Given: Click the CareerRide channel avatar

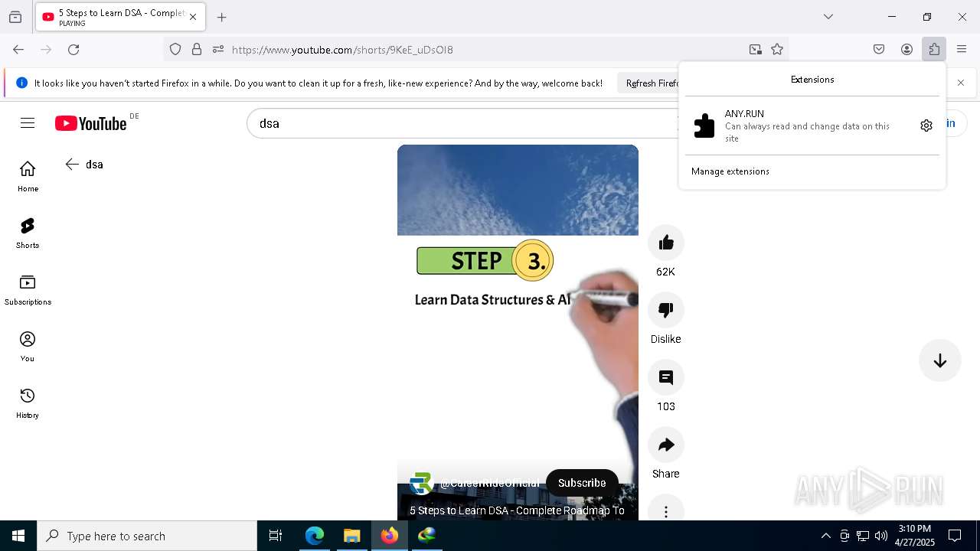Looking at the screenshot, I should pos(421,483).
